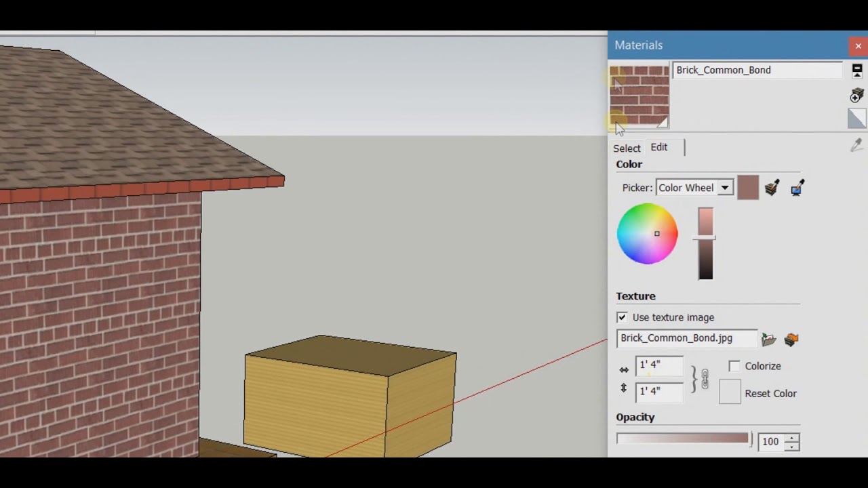
Task: Set material to default paint icon
Action: coord(857,119)
